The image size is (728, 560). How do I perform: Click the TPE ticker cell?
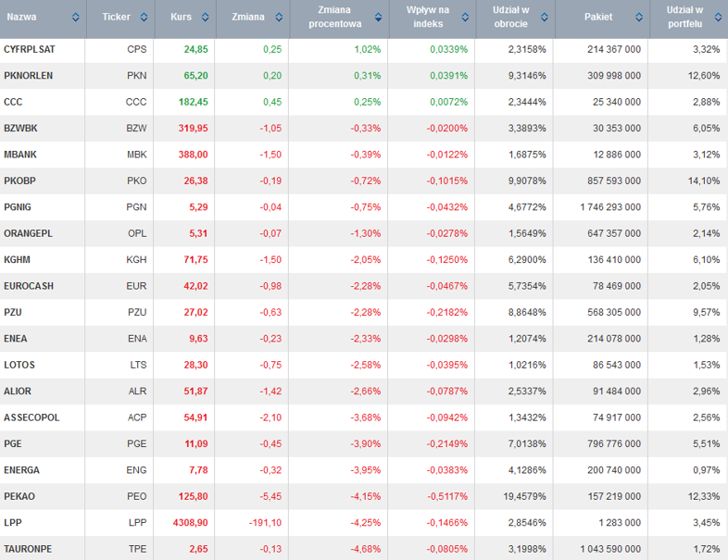pyautogui.click(x=138, y=549)
